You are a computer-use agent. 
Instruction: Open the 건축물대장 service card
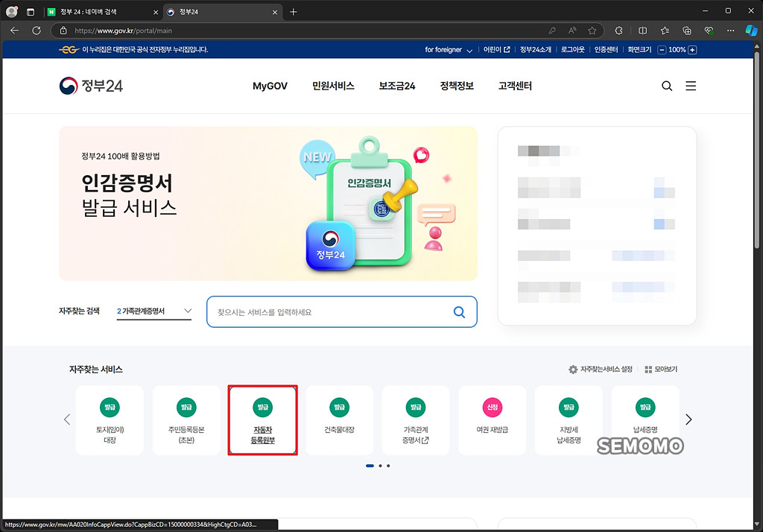pyautogui.click(x=339, y=420)
